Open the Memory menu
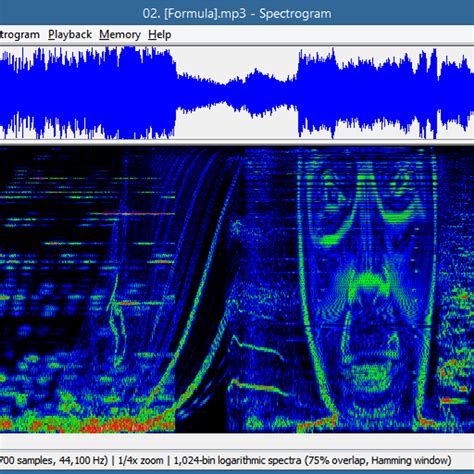 pos(120,35)
